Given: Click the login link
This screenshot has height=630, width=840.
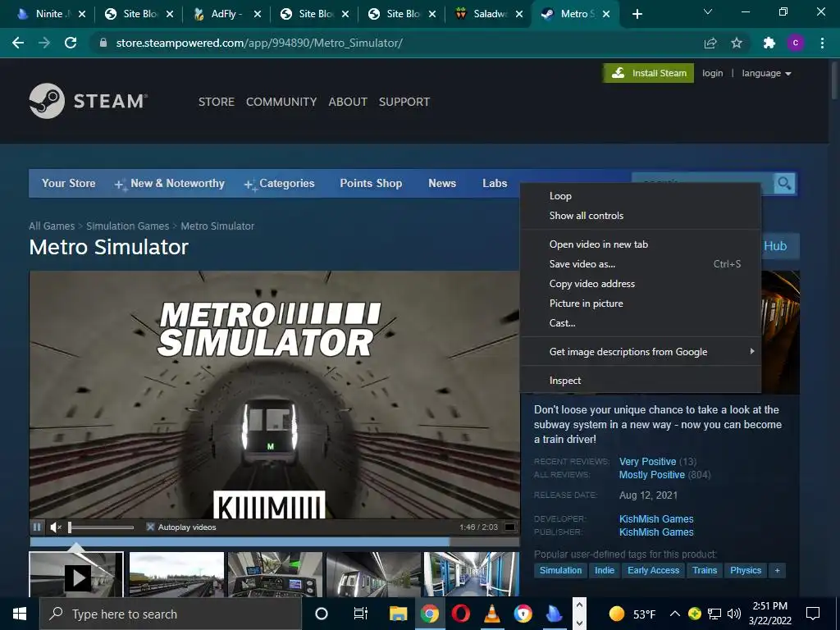Looking at the screenshot, I should 713,73.
